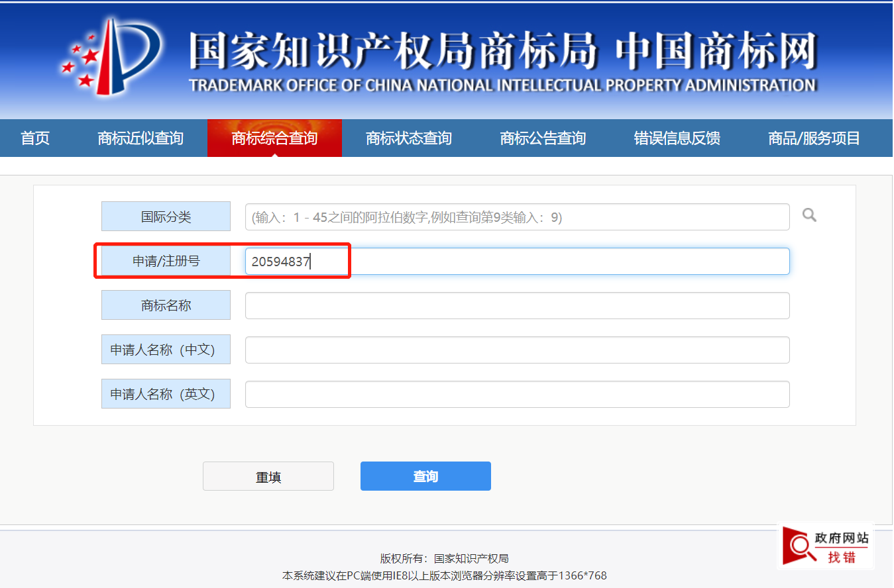894x588 pixels.
Task: Select the 商标综合查询 tab
Action: [274, 138]
